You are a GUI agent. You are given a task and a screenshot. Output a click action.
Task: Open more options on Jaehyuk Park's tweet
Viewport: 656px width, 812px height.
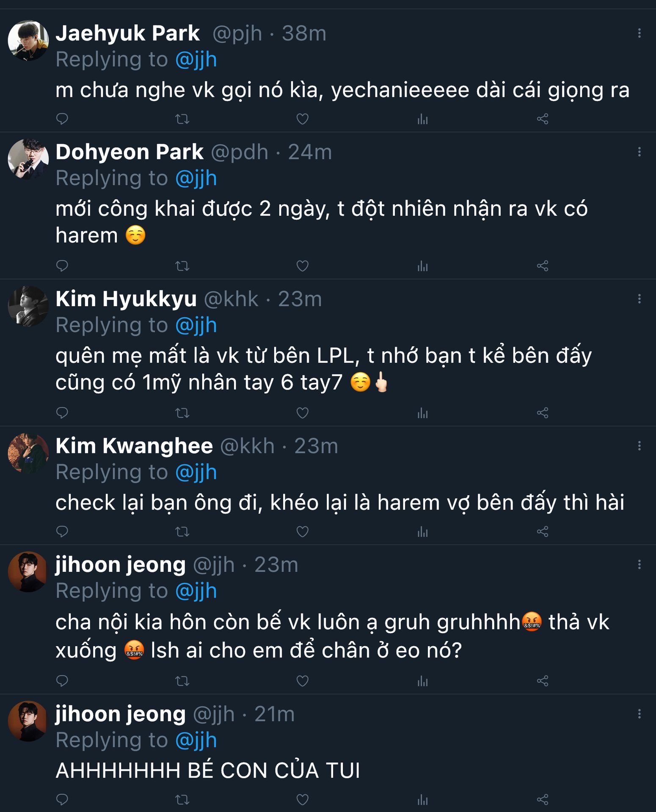639,33
